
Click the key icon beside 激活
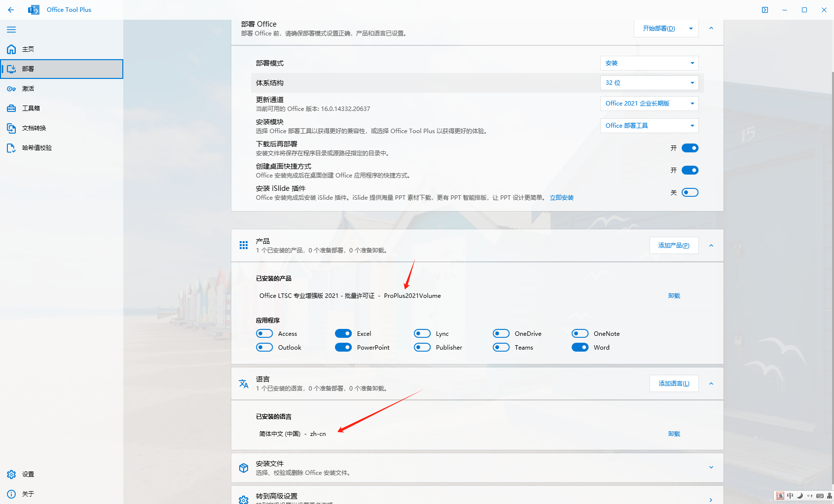tap(11, 89)
